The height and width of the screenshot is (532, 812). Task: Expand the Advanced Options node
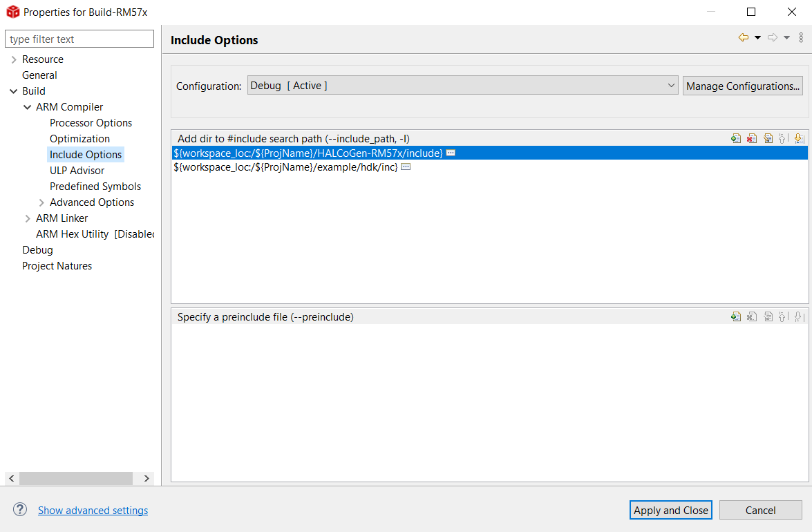pos(41,202)
